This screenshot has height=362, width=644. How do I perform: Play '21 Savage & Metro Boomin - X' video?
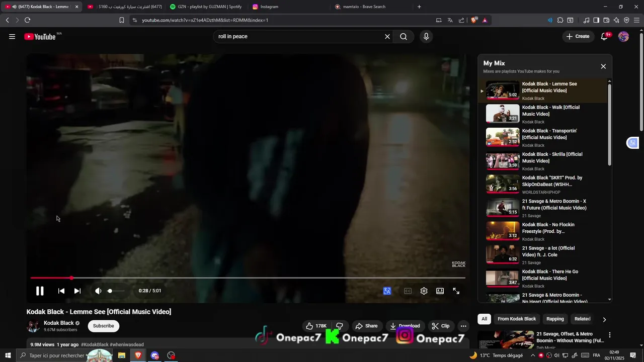(542, 208)
